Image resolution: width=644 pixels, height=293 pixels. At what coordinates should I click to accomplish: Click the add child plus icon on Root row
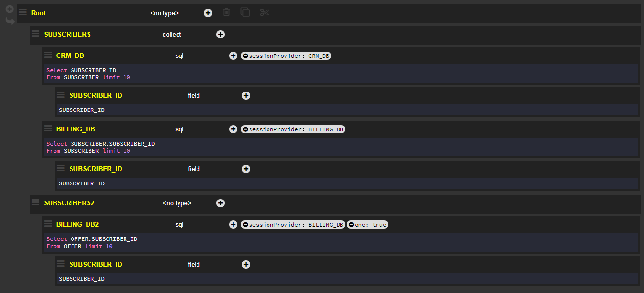[208, 13]
